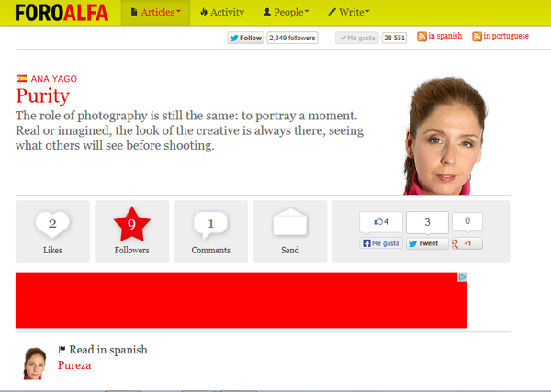Toggle the Google +1 button
The image size is (551, 392).
[x=467, y=243]
